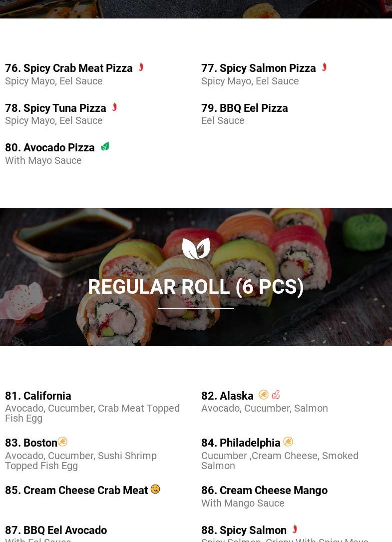Click the 83. Boston roll title
This screenshot has width=392, height=542.
pos(31,443)
